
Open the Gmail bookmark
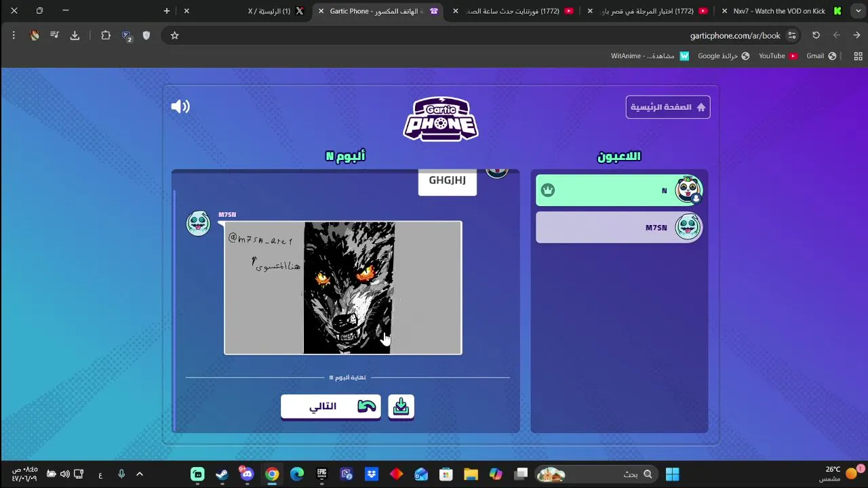821,56
